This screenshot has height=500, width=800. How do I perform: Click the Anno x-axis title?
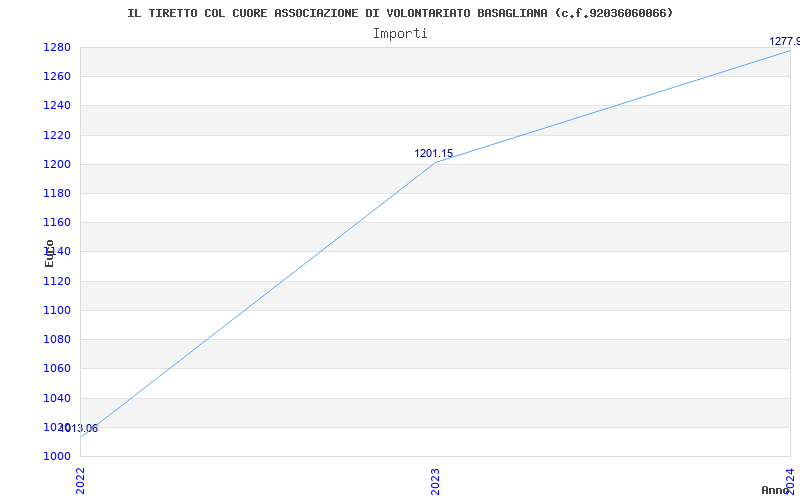pos(775,490)
